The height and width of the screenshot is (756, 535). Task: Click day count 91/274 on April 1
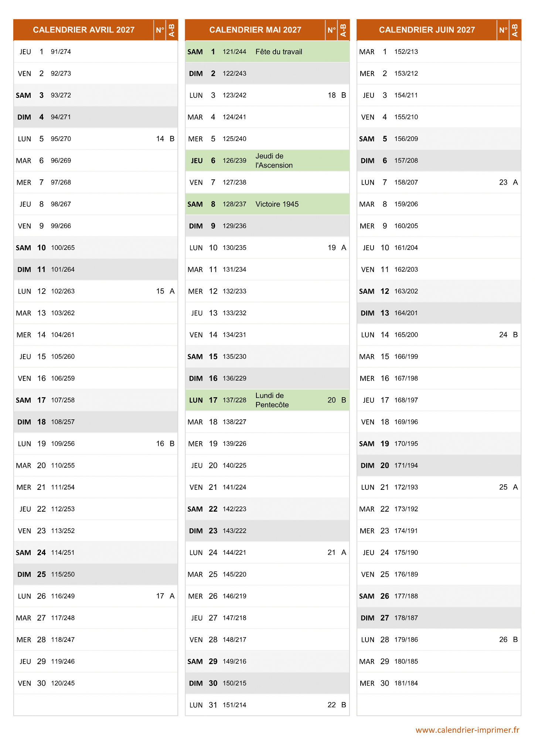pos(61,52)
